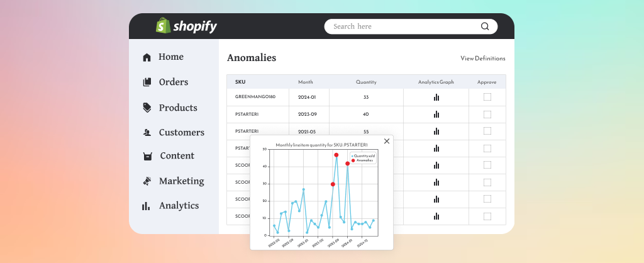The image size is (644, 263).
Task: Close the PSTARTER1 graph popup
Action: [x=387, y=141]
